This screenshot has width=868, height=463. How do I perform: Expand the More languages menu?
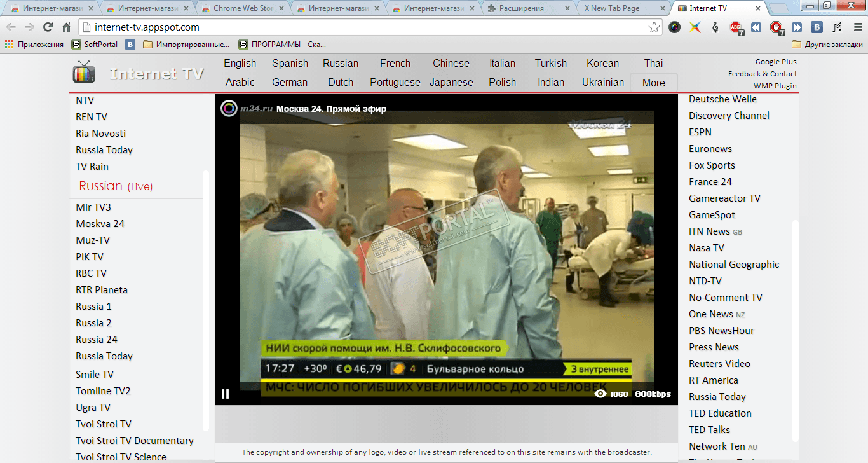pos(654,83)
